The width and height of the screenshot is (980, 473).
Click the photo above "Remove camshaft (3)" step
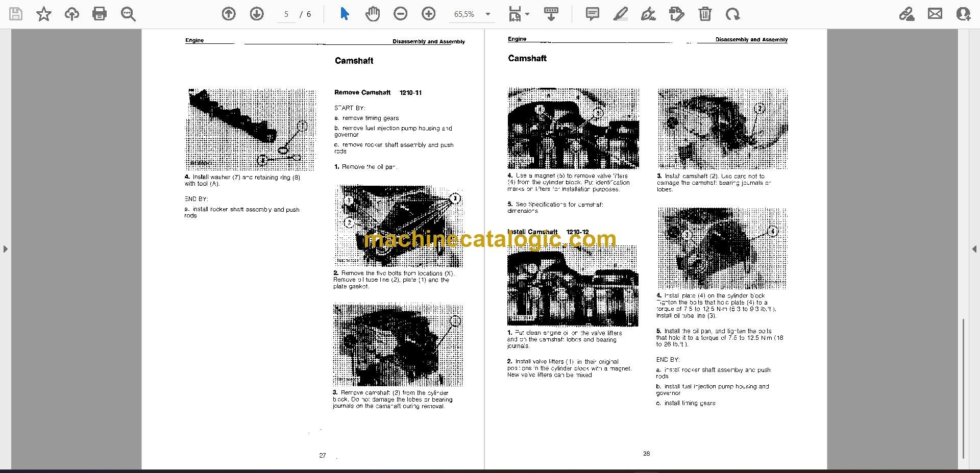point(398,345)
